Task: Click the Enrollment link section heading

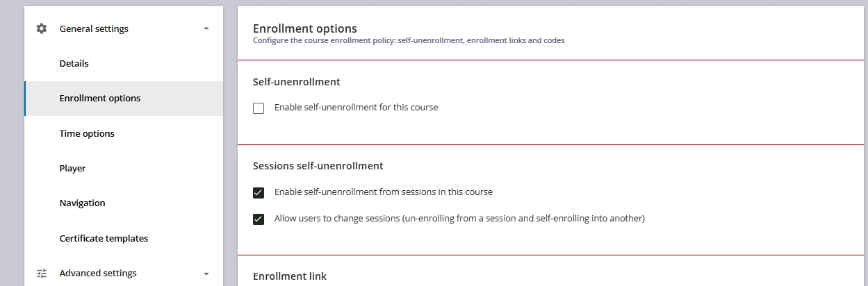Action: (290, 276)
